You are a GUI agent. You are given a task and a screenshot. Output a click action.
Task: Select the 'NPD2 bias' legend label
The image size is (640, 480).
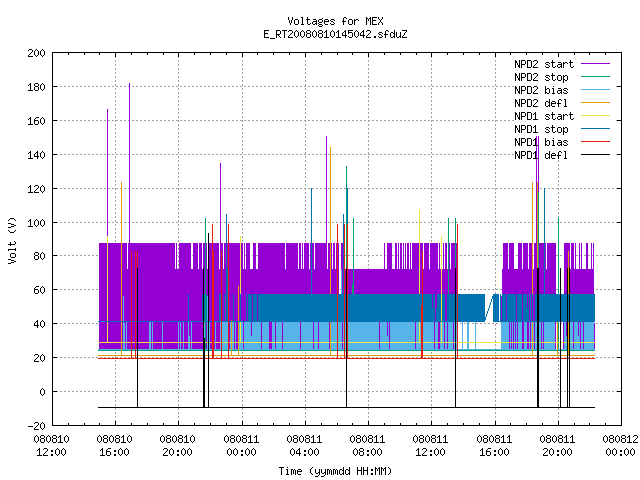(x=541, y=90)
